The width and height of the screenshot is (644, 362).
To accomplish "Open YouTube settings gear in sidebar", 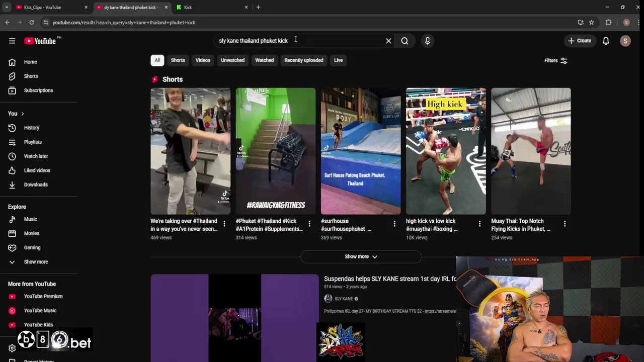I will [12, 348].
